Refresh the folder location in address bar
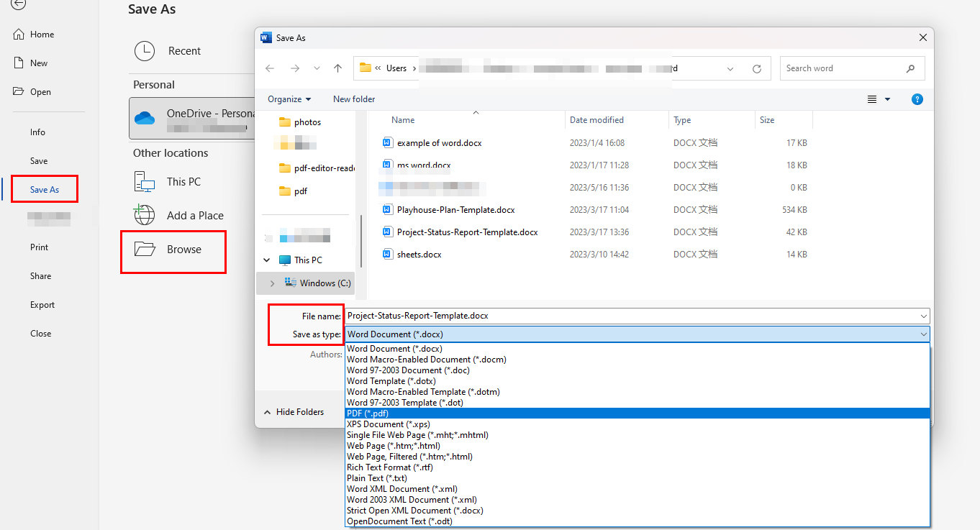980x530 pixels. click(x=756, y=69)
